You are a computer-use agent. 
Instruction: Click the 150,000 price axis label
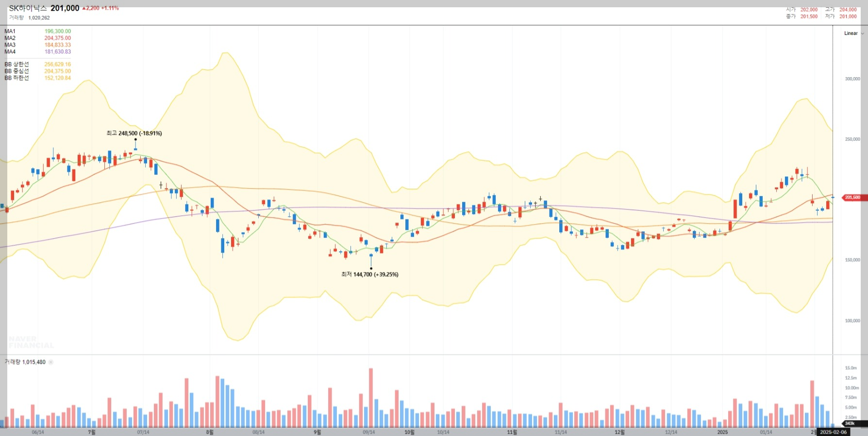click(x=852, y=260)
